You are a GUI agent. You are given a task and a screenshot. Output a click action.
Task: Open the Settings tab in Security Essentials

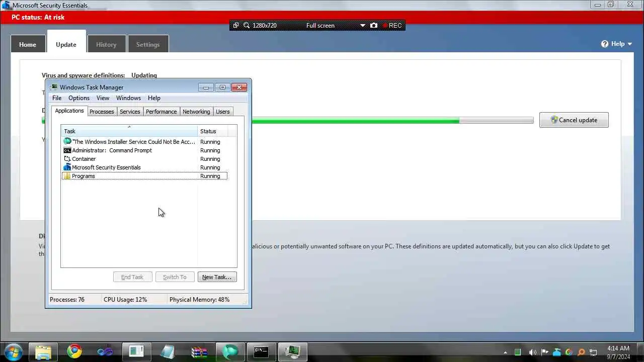pyautogui.click(x=148, y=44)
